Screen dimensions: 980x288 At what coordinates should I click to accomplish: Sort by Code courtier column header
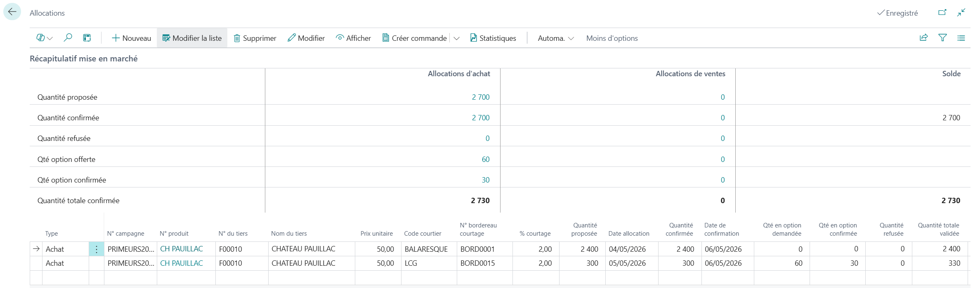click(423, 234)
